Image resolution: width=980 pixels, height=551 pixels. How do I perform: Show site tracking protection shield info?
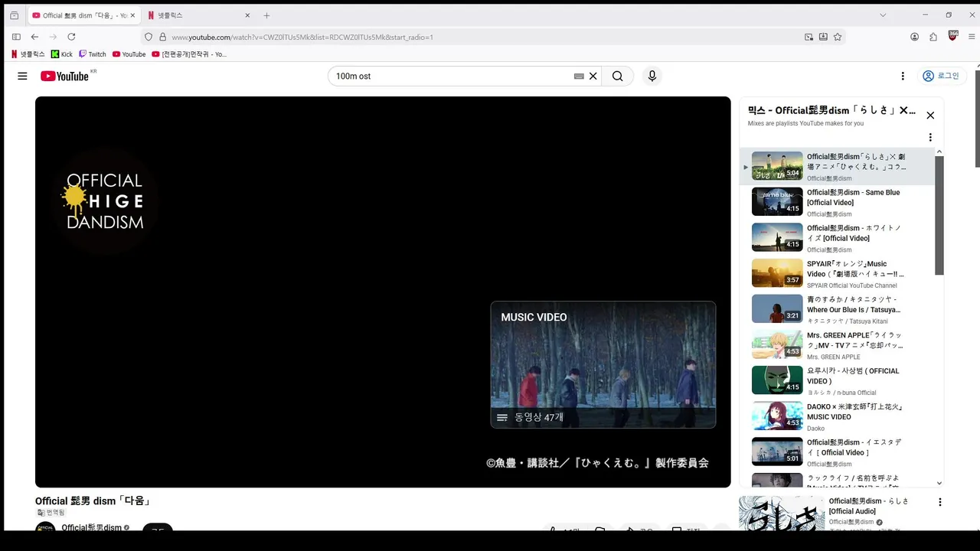click(x=149, y=37)
